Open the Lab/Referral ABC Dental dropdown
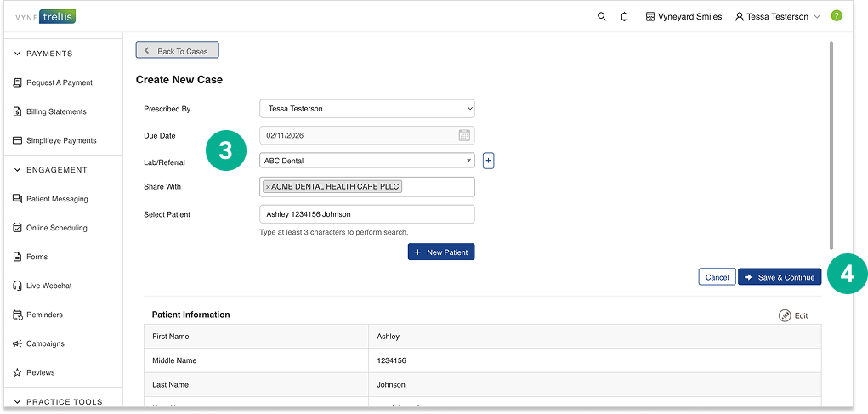868x414 pixels. 366,161
